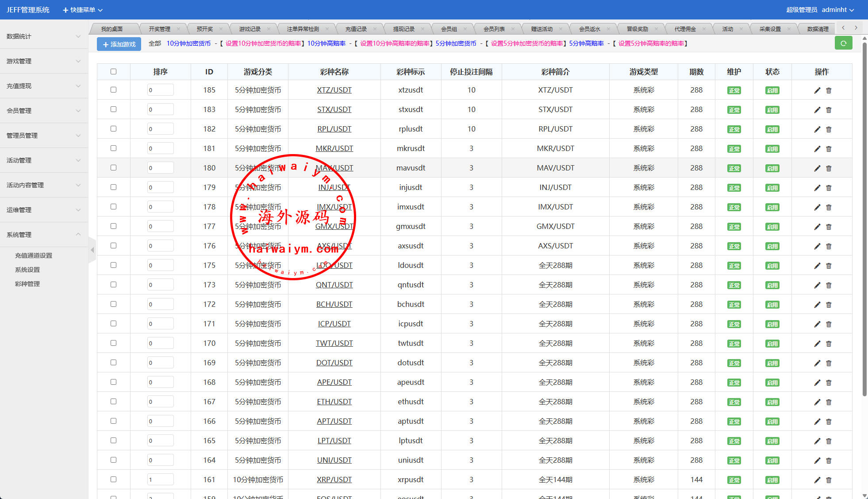Click the sort order input for ID 161
868x499 pixels.
tap(160, 480)
